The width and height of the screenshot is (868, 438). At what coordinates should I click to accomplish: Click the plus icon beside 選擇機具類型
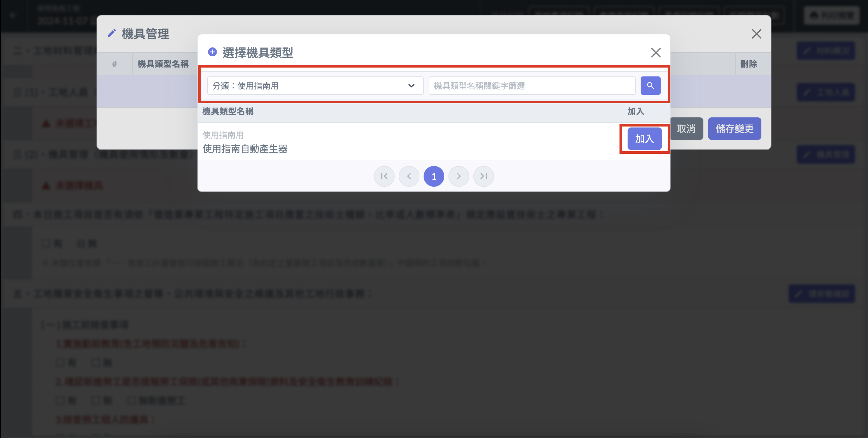click(212, 52)
